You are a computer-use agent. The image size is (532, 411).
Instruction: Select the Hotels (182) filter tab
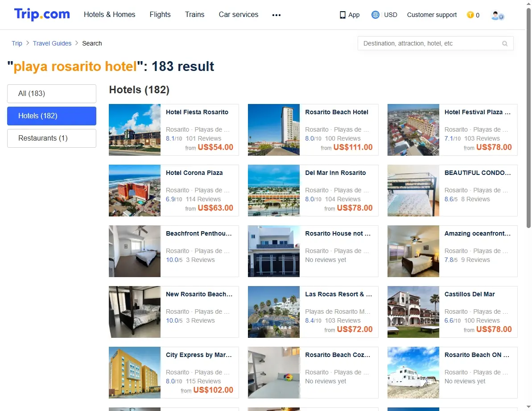coord(52,116)
